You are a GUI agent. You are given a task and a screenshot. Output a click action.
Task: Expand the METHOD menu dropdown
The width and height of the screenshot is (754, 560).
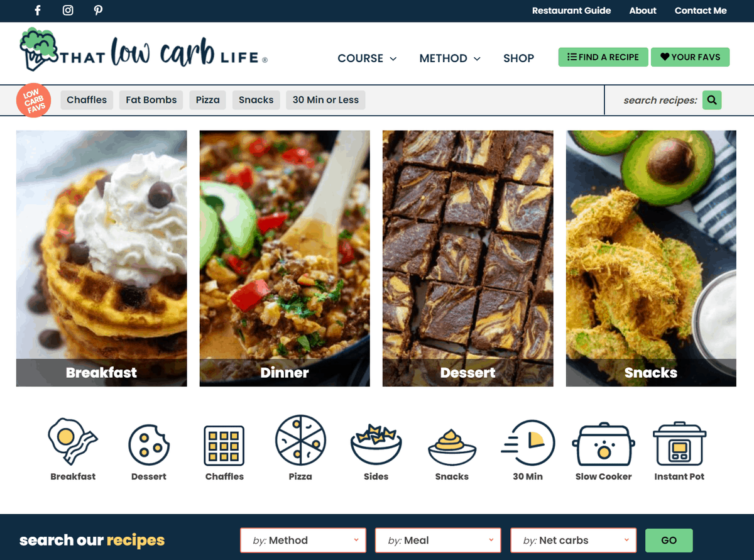(450, 58)
